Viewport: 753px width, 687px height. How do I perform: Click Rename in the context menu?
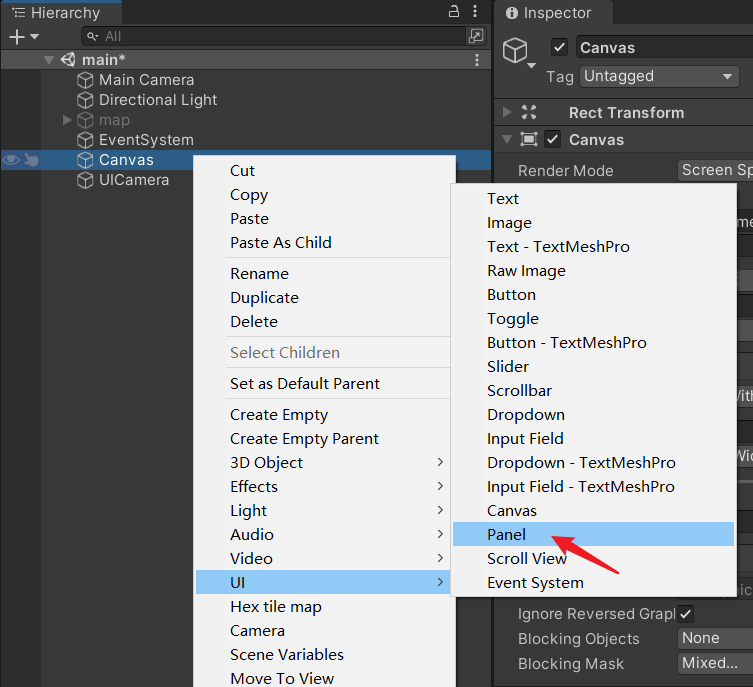[x=323, y=273]
